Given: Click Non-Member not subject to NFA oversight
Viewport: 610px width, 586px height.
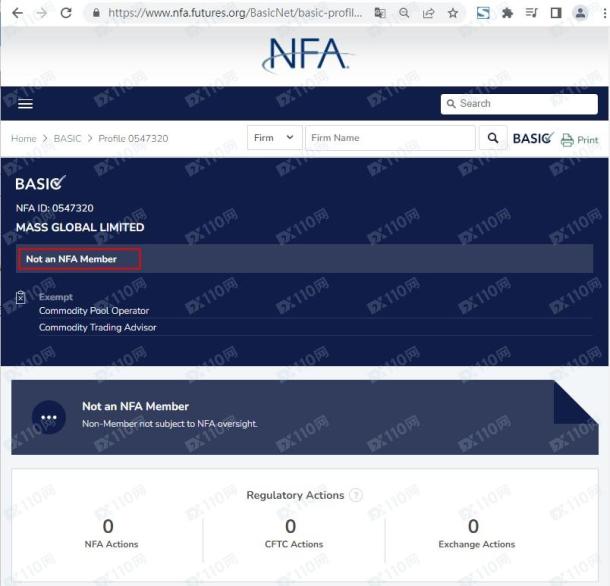Looking at the screenshot, I should point(170,424).
